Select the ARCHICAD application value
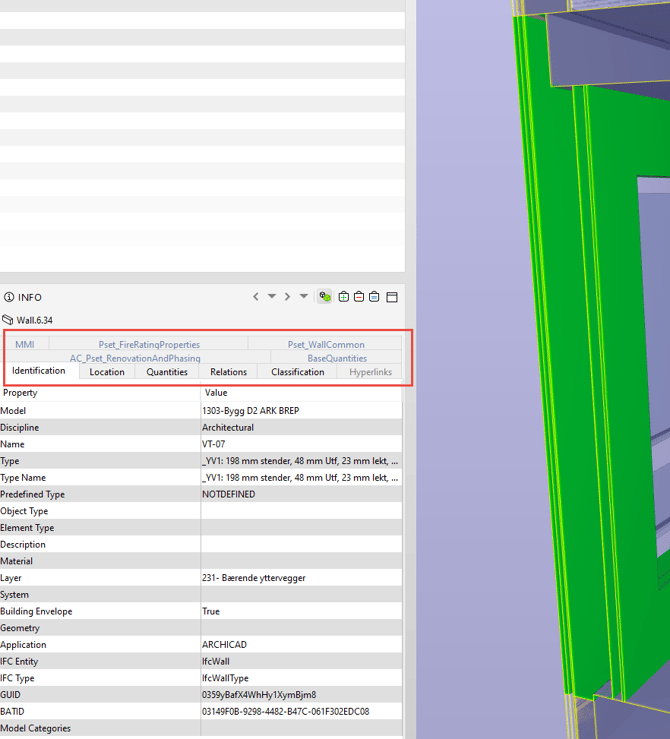The height and width of the screenshot is (739, 670). tap(224, 645)
